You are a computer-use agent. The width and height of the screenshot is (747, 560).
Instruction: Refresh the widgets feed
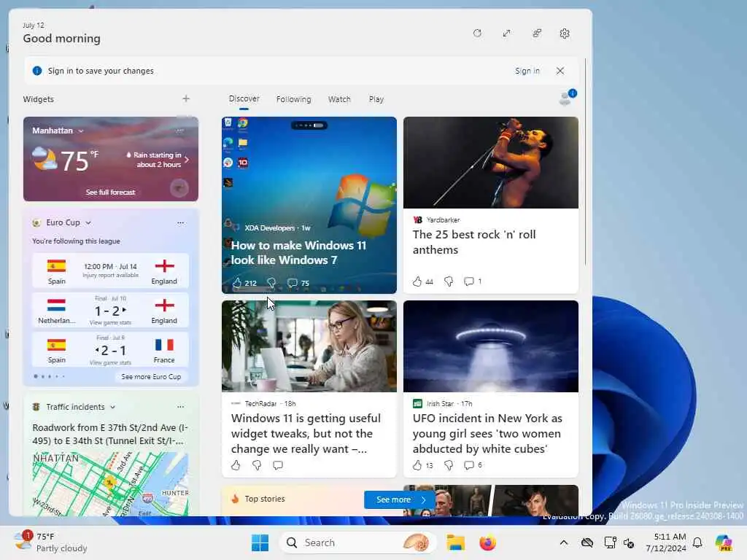click(477, 34)
